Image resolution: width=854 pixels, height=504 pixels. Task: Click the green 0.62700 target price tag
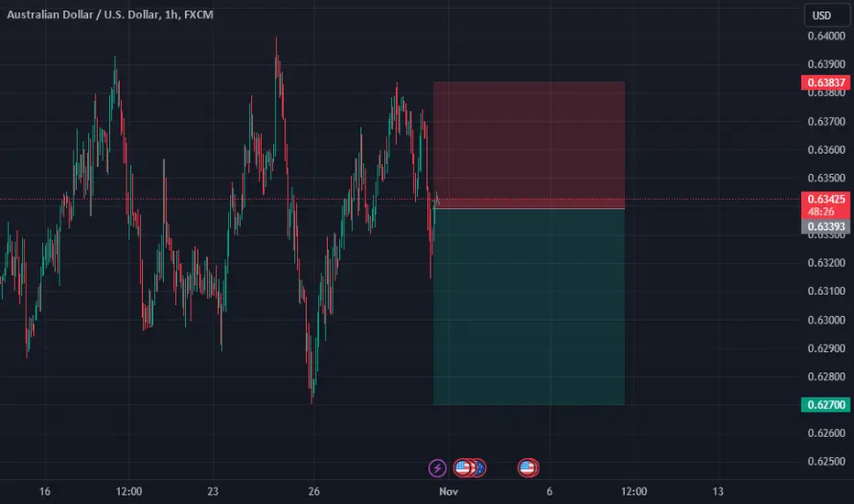pyautogui.click(x=826, y=405)
